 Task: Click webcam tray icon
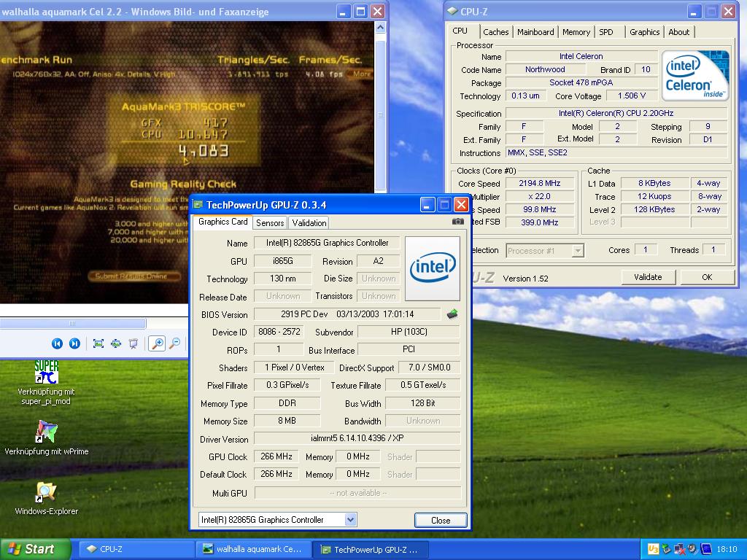pyautogui.click(x=693, y=549)
